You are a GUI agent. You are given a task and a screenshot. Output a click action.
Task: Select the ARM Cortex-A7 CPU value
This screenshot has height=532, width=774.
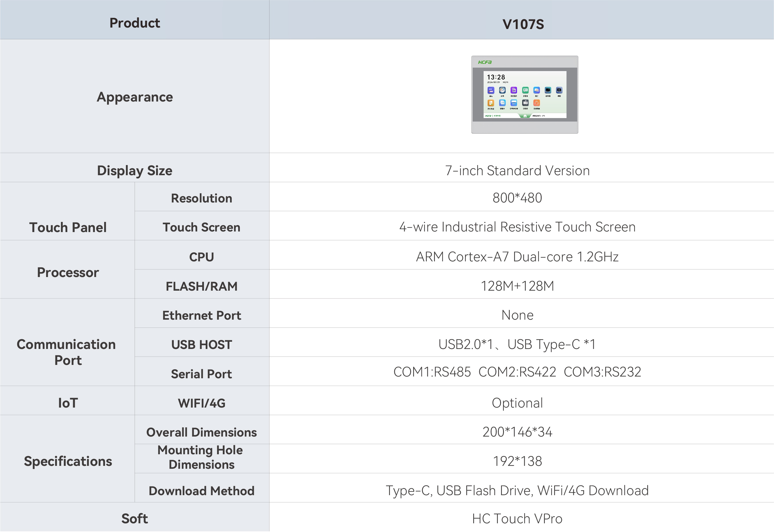517,257
